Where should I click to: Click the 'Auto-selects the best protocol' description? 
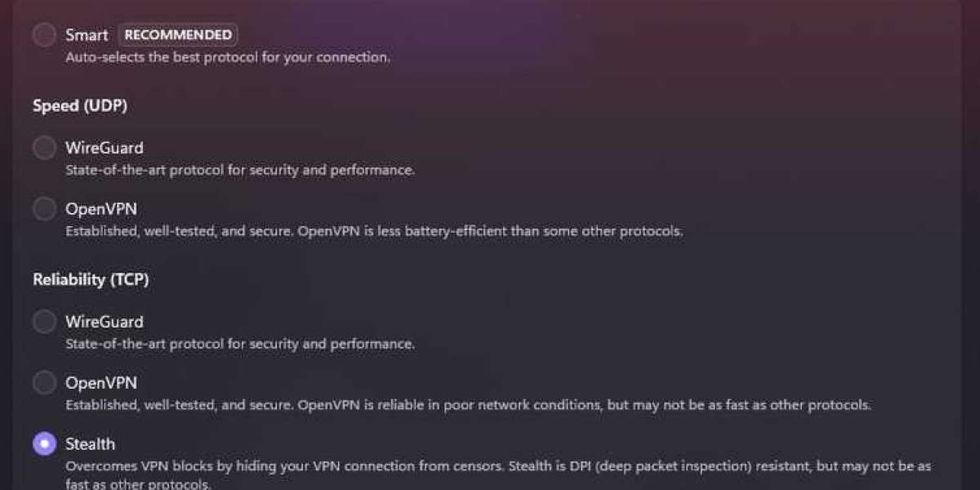coord(228,58)
